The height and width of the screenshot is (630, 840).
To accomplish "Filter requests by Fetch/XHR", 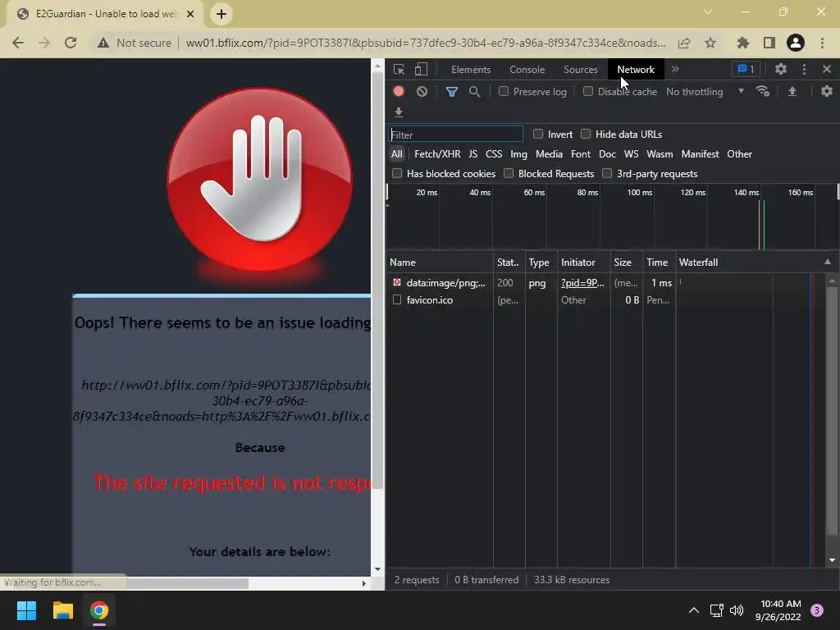I will 437,153.
